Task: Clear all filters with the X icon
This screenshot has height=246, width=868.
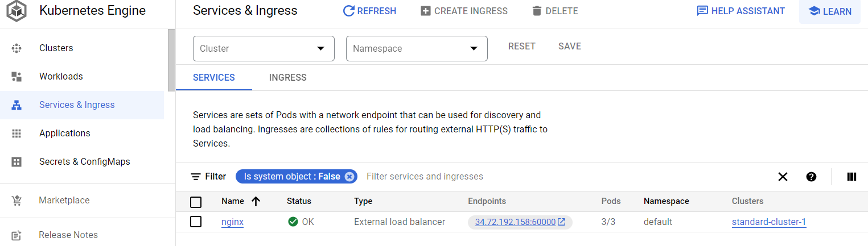Action: 783,177
